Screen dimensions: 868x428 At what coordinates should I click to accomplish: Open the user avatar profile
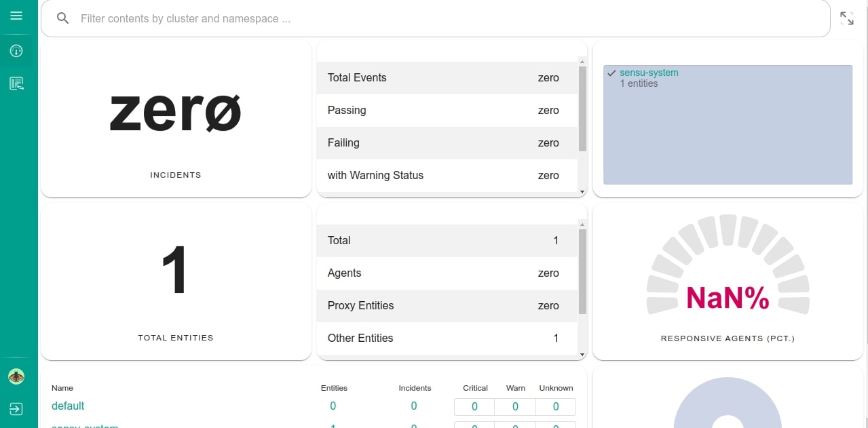tap(16, 376)
